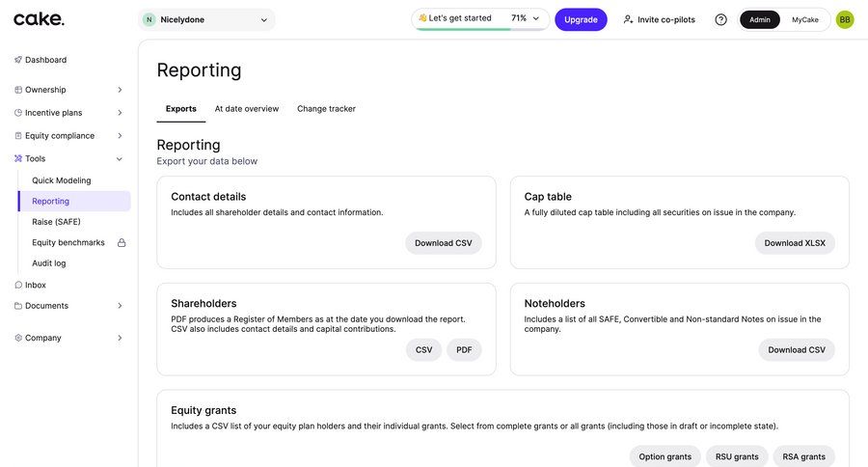The height and width of the screenshot is (467, 868).
Task: Download Noteholders CSV
Action: pos(796,350)
